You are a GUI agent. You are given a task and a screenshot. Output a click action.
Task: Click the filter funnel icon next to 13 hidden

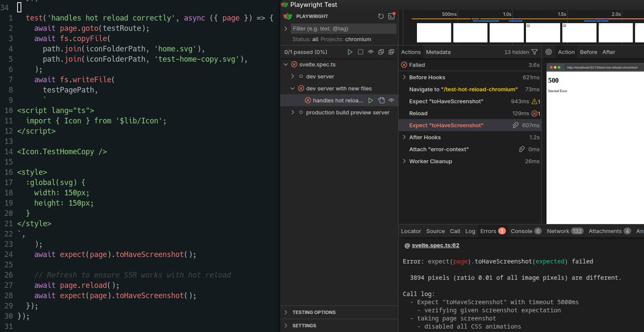point(534,52)
